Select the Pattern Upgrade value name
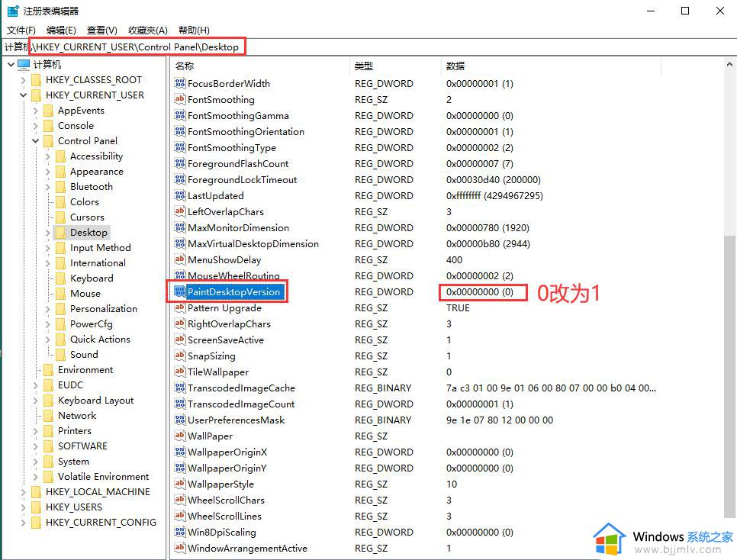 click(224, 308)
